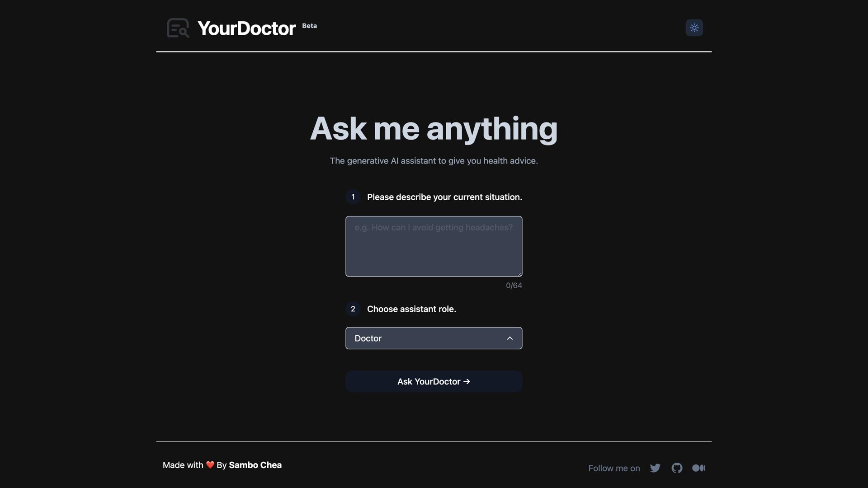Click the arrow icon inside Ask YourDoctor
The height and width of the screenshot is (488, 868).
tap(467, 381)
